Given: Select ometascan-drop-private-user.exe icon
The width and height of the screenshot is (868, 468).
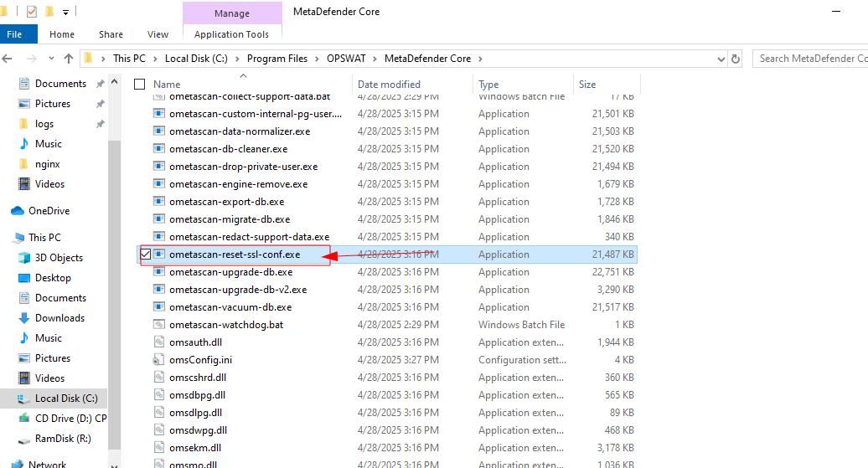Looking at the screenshot, I should click(x=159, y=167).
